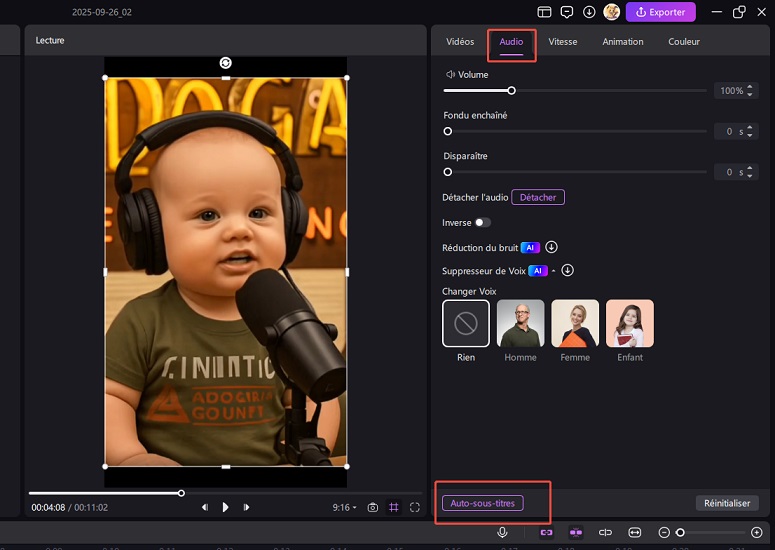Open the Couleur tab
The width and height of the screenshot is (775, 550).
point(684,42)
